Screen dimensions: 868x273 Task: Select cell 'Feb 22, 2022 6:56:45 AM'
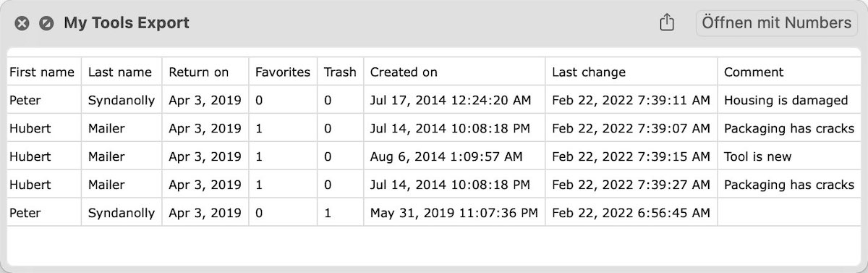(631, 213)
